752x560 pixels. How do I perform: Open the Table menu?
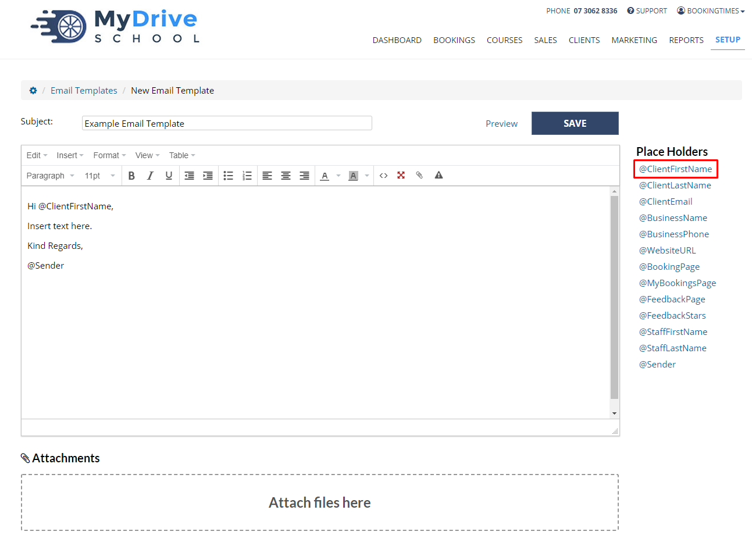(182, 155)
